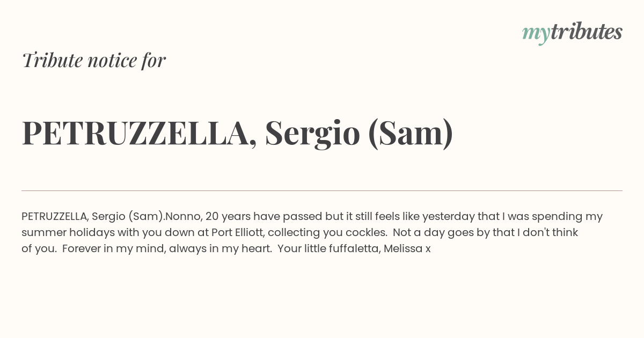Click the phrase "Forever in my mind"

tap(113, 248)
